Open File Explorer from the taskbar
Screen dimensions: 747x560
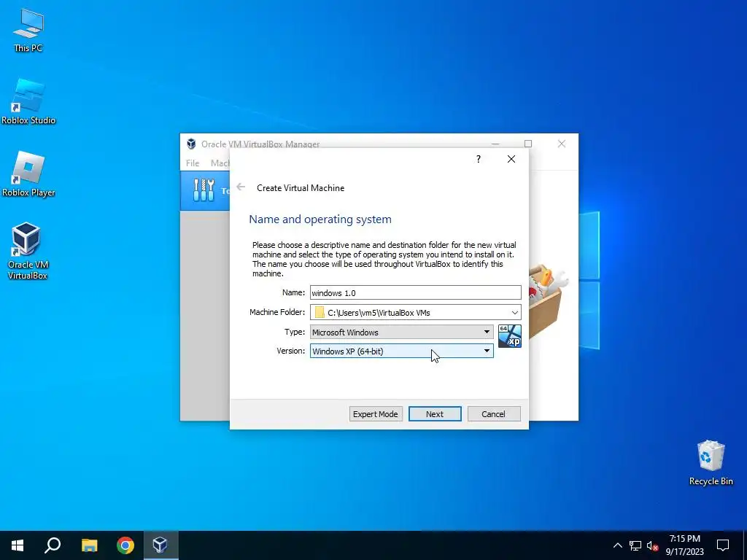[89, 545]
